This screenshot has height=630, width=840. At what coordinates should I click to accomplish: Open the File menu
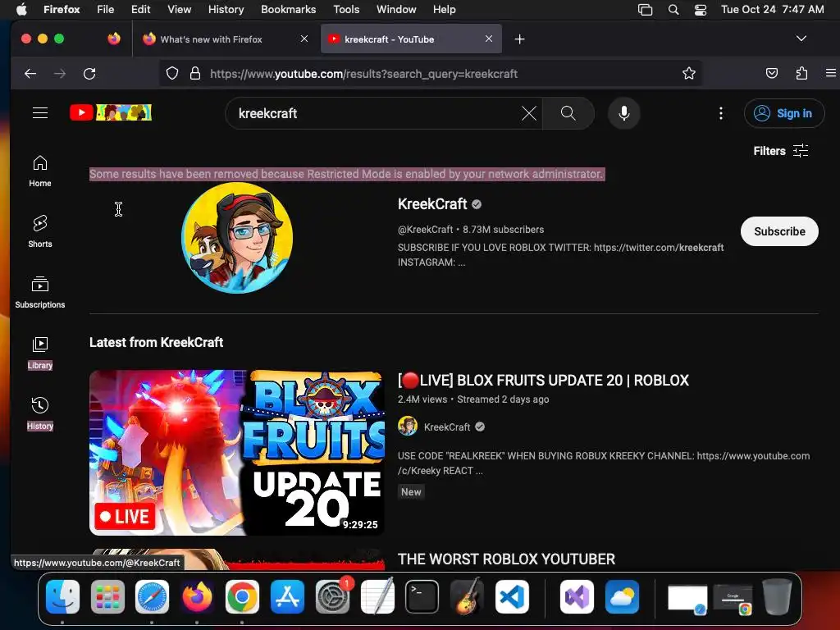105,9
